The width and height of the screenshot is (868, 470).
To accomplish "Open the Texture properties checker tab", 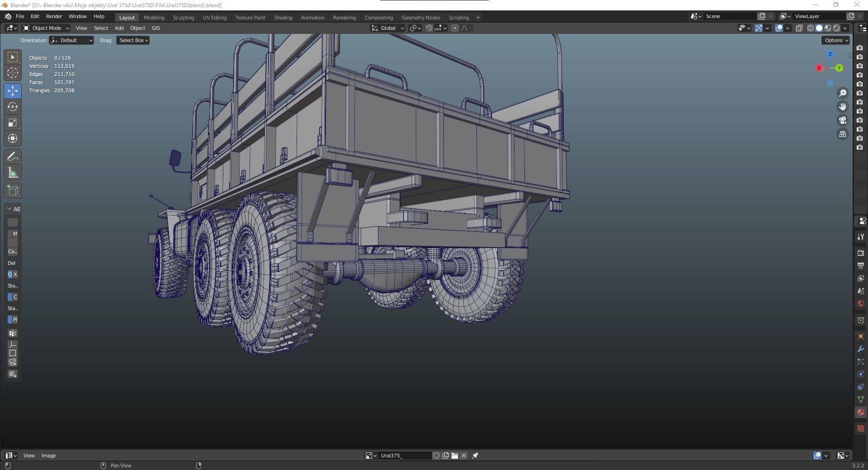I will [861, 428].
